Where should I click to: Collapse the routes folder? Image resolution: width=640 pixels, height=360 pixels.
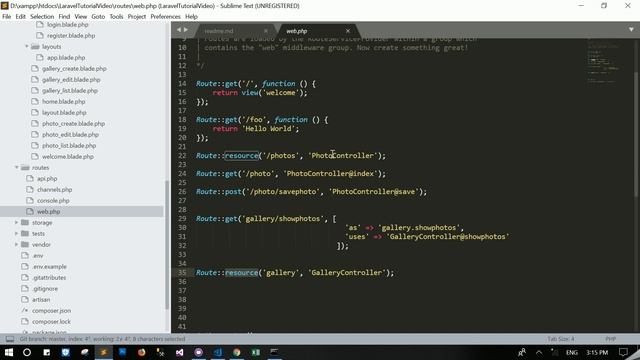click(17, 167)
